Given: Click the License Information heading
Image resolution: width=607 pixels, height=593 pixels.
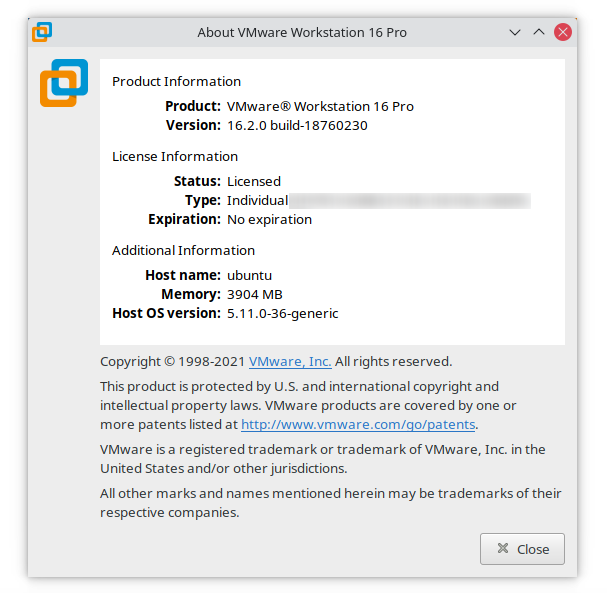Looking at the screenshot, I should click(x=175, y=157).
